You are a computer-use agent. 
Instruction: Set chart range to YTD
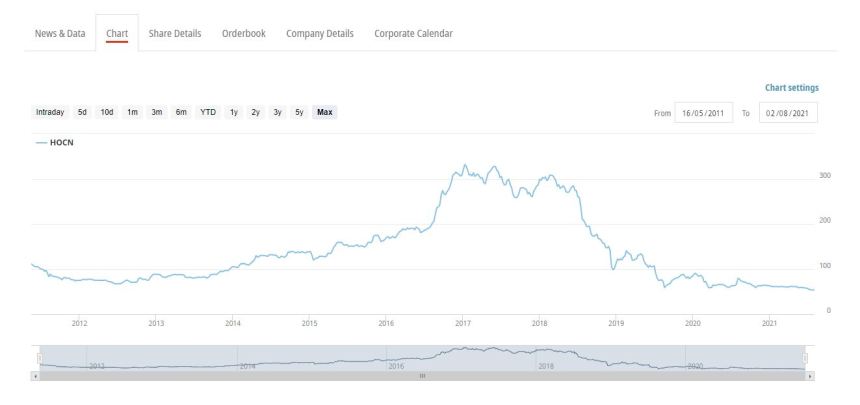tap(208, 112)
